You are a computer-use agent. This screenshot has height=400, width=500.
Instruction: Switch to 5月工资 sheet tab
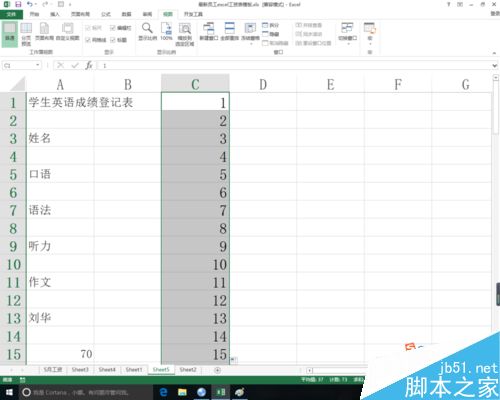(x=53, y=370)
